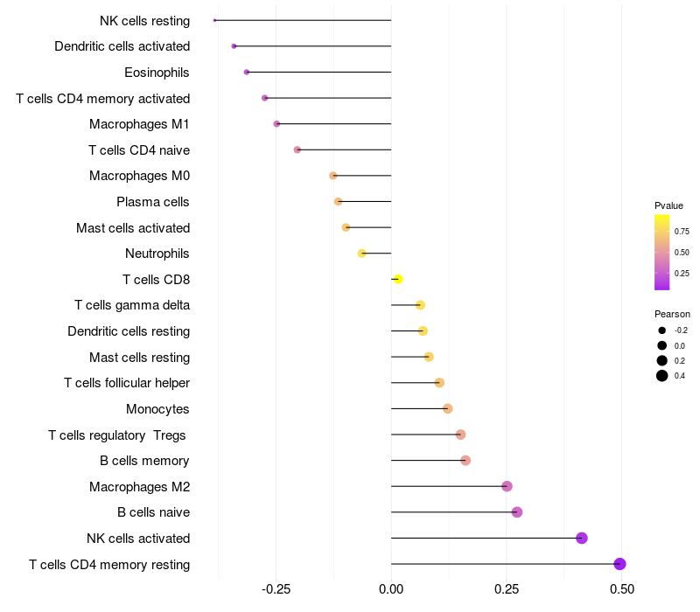Select the B cells naive data point
The image size is (700, 612).
517,512
